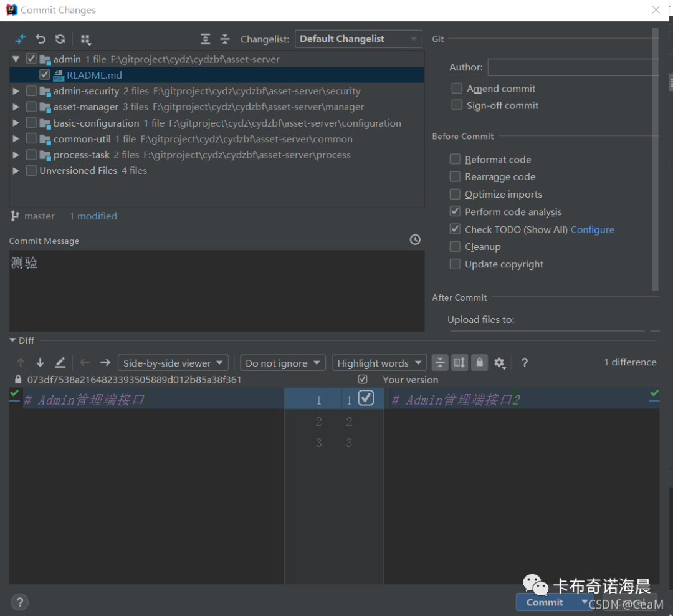
Task: Select README.md in the file tree
Action: [94, 75]
